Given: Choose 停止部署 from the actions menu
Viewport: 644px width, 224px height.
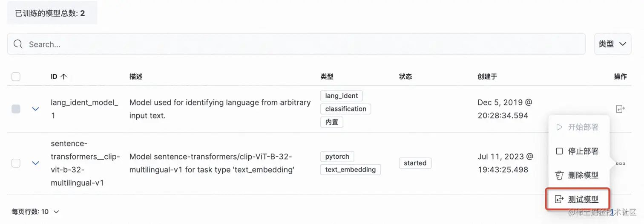Looking at the screenshot, I should pyautogui.click(x=583, y=151).
